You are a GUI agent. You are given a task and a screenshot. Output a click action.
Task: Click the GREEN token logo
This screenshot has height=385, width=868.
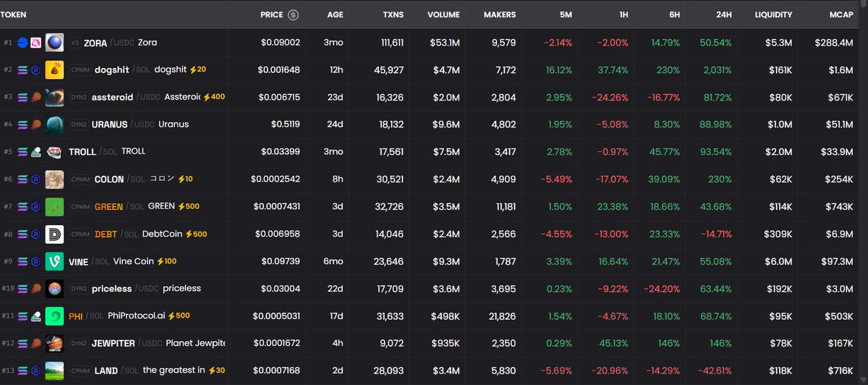54,206
